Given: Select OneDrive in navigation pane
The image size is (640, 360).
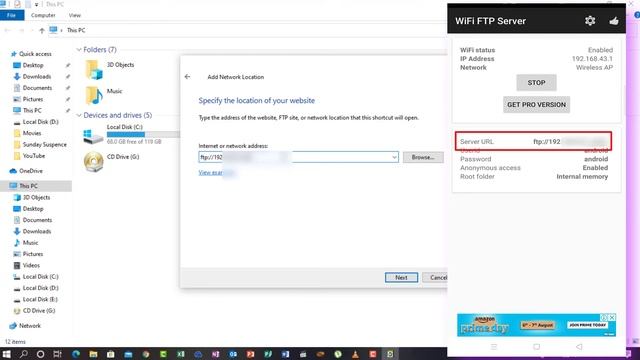Looking at the screenshot, I should pos(26,171).
